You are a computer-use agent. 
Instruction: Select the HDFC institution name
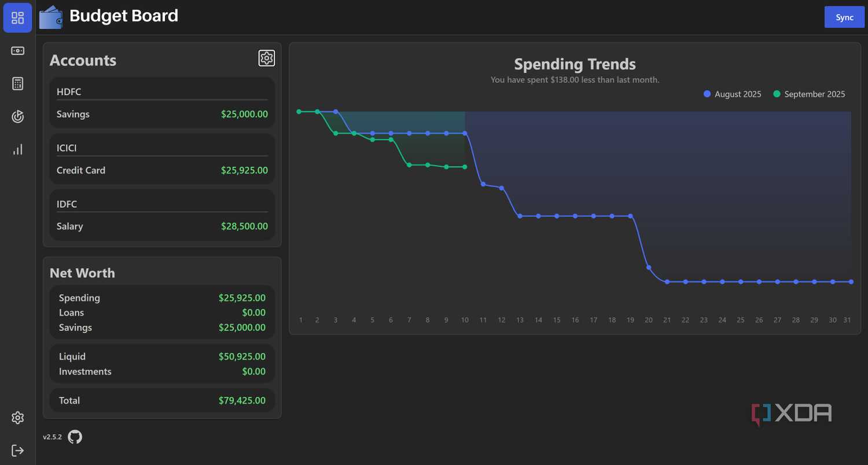(68, 91)
